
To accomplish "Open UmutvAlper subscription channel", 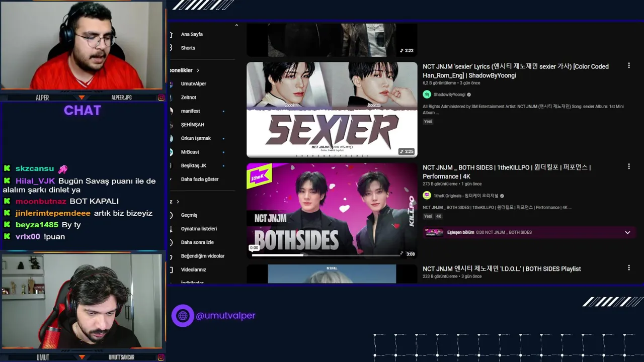I will click(194, 84).
